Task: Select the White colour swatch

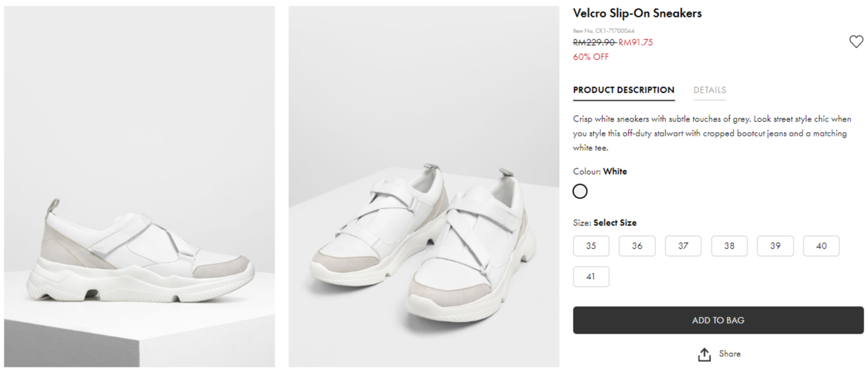Action: pos(580,192)
